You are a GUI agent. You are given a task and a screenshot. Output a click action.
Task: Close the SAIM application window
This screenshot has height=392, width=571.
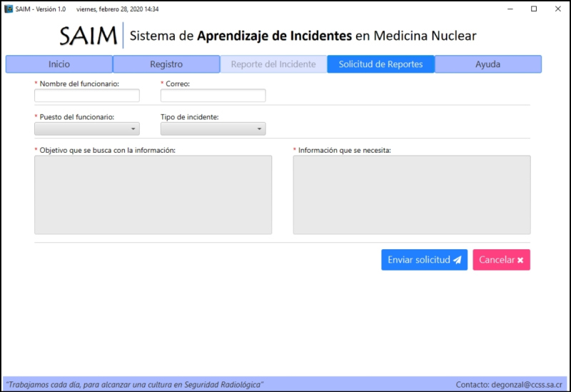click(557, 9)
